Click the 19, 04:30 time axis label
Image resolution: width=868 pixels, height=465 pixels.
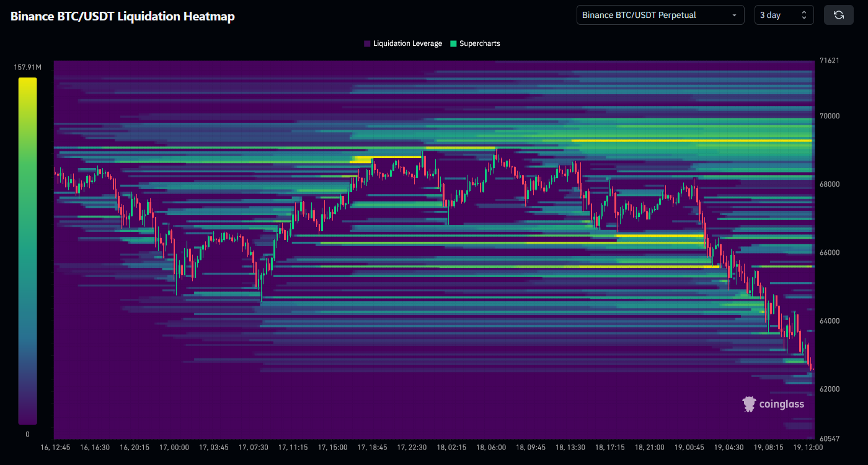pos(729,447)
